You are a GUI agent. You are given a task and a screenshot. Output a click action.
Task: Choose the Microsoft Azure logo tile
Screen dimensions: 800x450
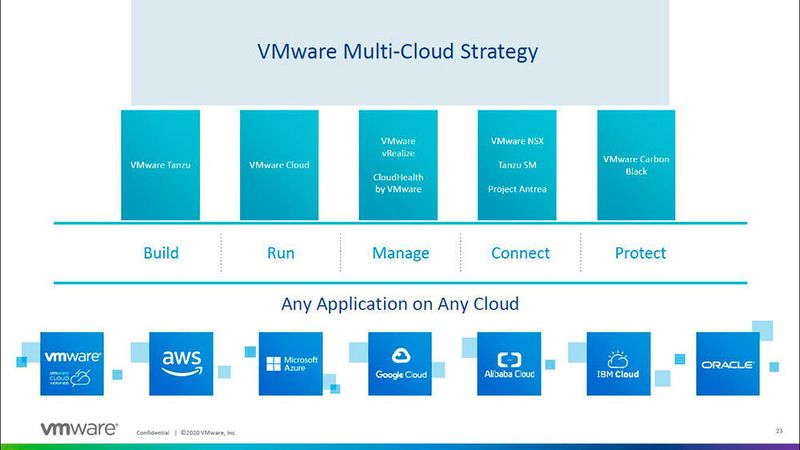(291, 364)
